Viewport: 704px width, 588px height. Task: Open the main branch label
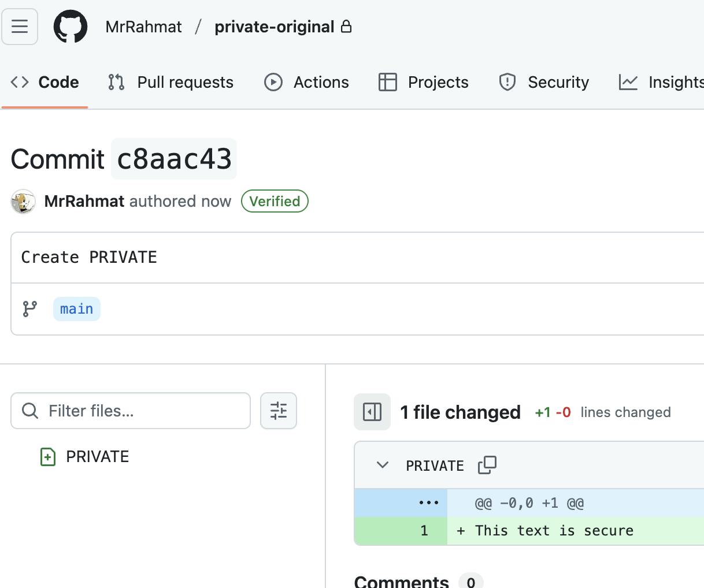click(x=77, y=309)
